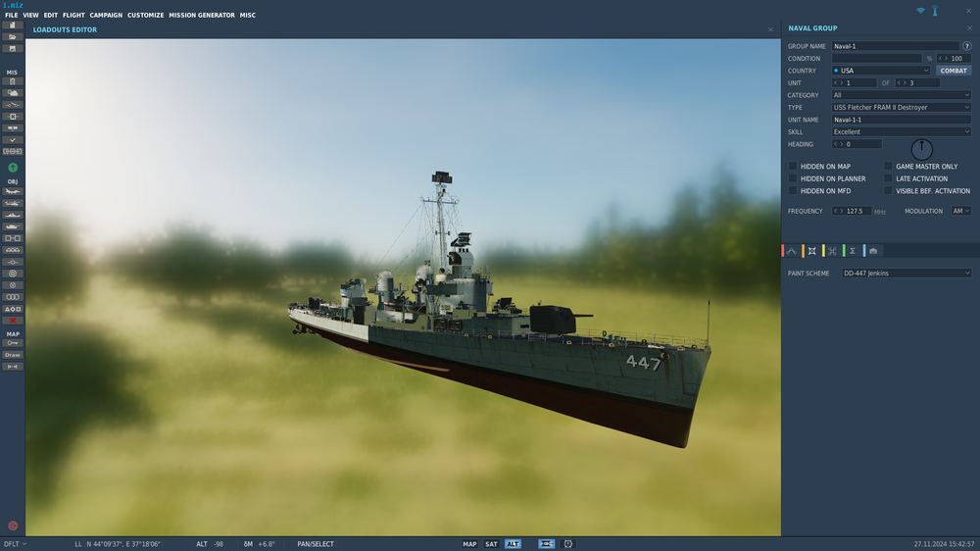980x551 pixels.
Task: Switch to the Route tab with red marker
Action: pos(791,251)
